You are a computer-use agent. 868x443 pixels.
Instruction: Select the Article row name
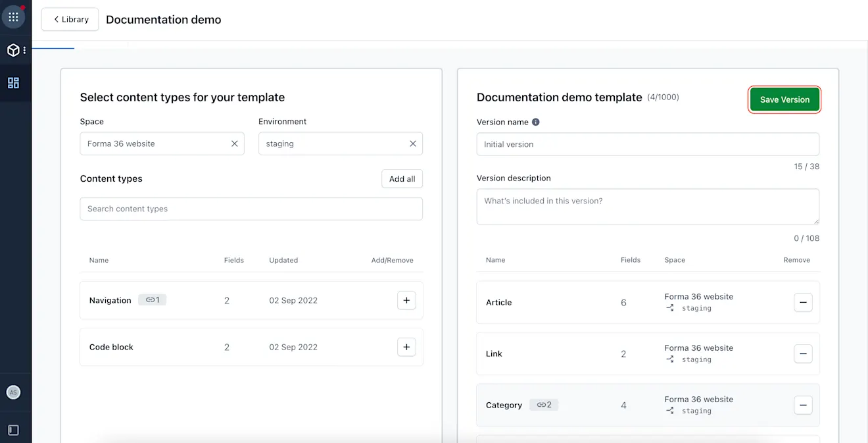click(498, 302)
